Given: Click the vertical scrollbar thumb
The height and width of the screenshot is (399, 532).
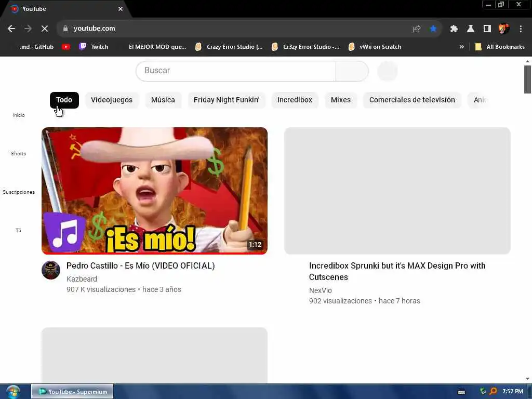Looking at the screenshot, I should (x=527, y=79).
